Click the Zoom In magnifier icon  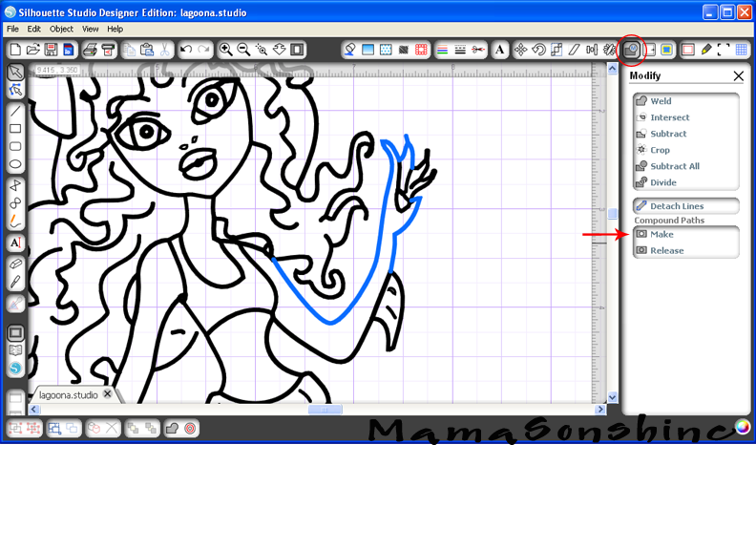click(226, 50)
